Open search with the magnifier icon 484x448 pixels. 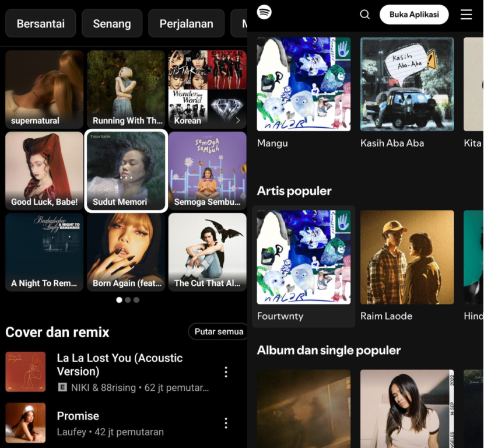[x=365, y=15]
